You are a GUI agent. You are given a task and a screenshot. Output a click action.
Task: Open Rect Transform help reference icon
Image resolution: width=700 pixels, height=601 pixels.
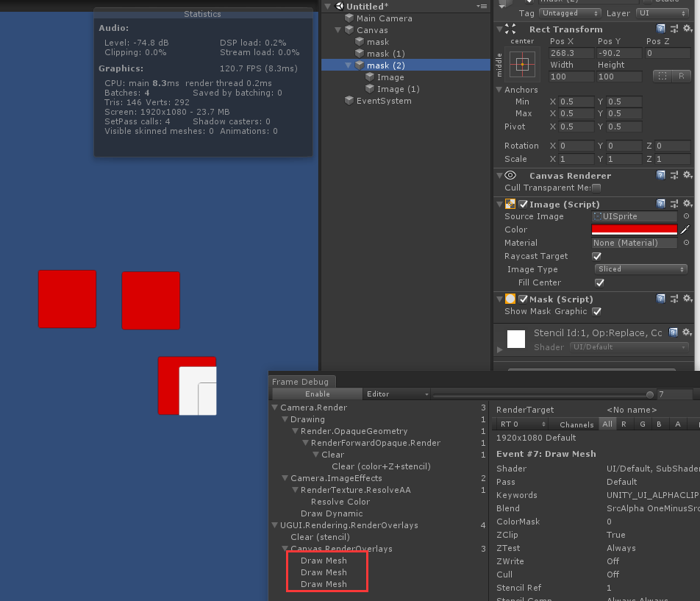(661, 29)
